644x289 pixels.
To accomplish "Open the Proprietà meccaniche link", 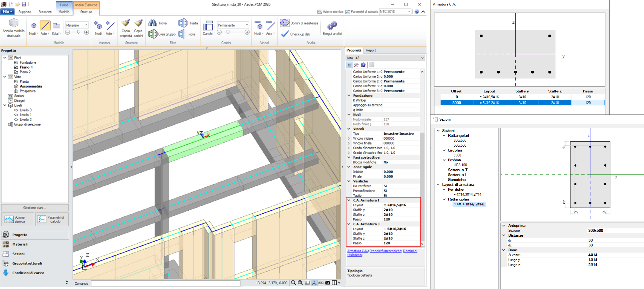I will [385, 251].
